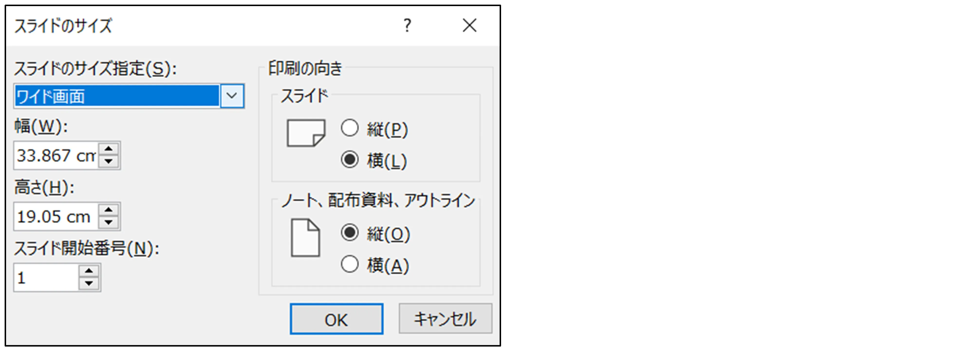Select 横(L) slide orientation
This screenshot has height=347, width=980.
(350, 159)
